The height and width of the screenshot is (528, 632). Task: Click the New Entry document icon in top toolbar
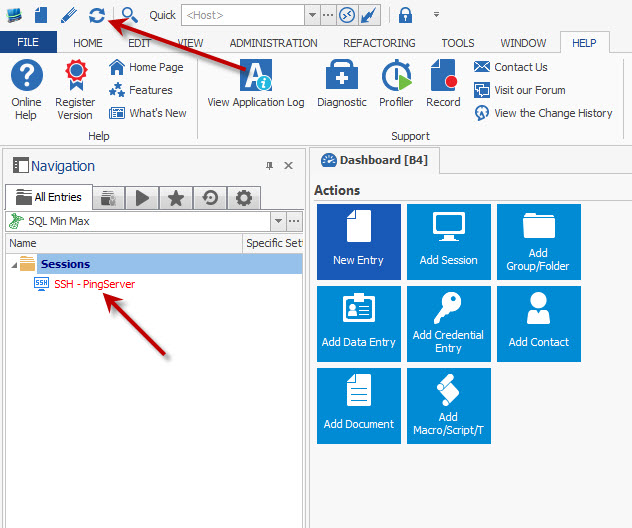[x=41, y=15]
